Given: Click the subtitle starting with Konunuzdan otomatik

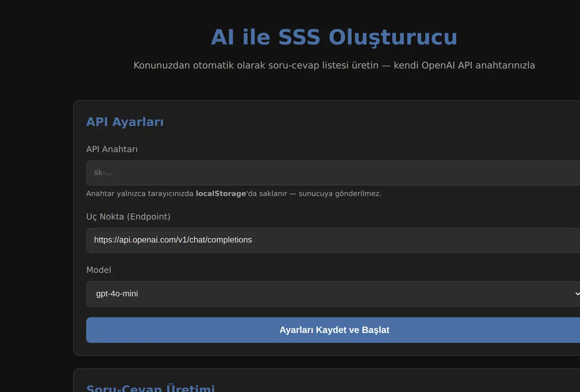Looking at the screenshot, I should point(334,65).
